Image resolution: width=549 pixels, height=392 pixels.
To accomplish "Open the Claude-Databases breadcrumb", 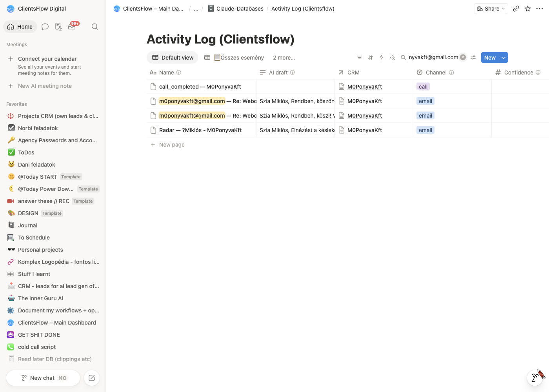I will pos(236,9).
